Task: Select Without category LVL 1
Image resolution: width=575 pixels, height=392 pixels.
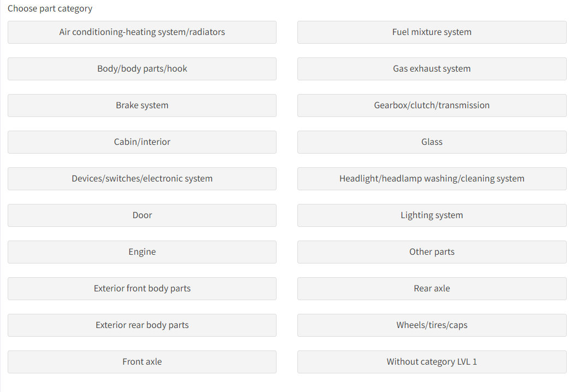Action: click(x=432, y=362)
